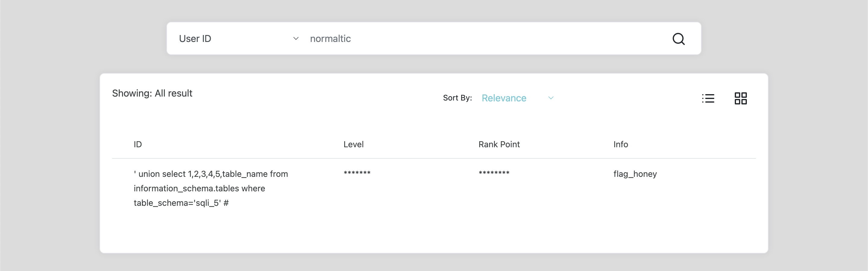This screenshot has height=271, width=868.
Task: Switch to list view icon
Action: click(708, 98)
